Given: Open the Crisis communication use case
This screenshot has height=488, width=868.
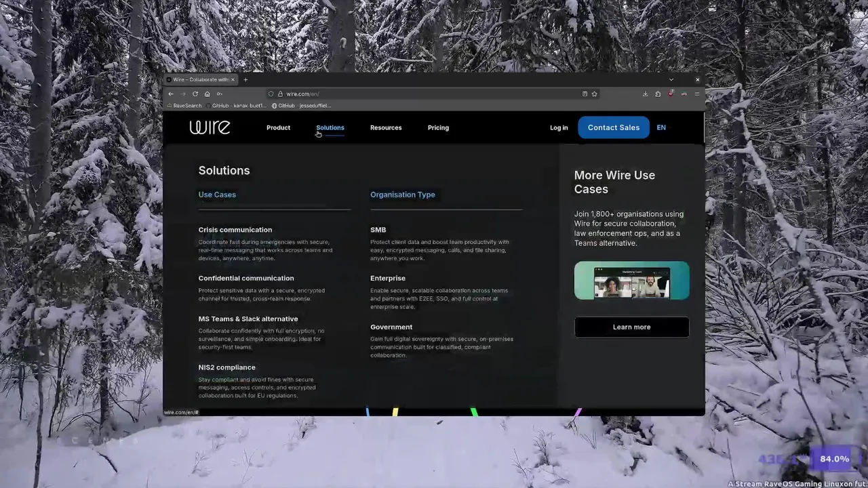Looking at the screenshot, I should tap(235, 230).
